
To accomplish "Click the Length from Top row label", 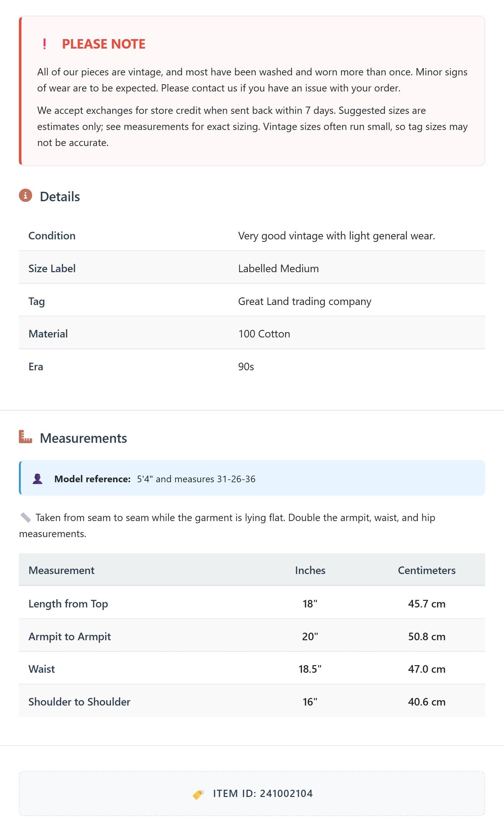I will [x=68, y=604].
